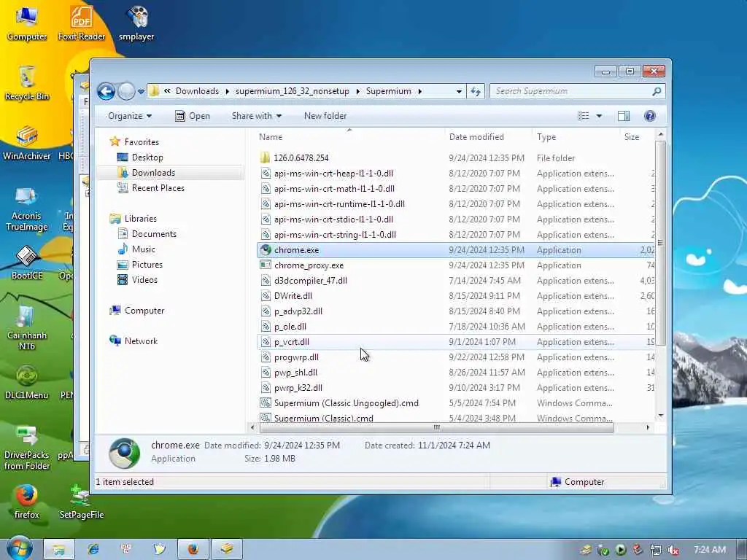This screenshot has height=560, width=747.
Task: Open the Windows Start button
Action: (x=20, y=548)
